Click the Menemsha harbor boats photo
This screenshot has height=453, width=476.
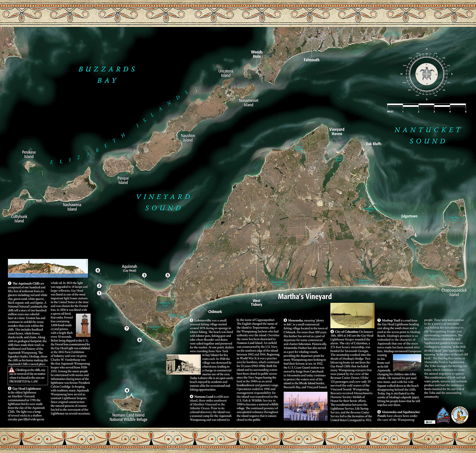pyautogui.click(x=305, y=406)
